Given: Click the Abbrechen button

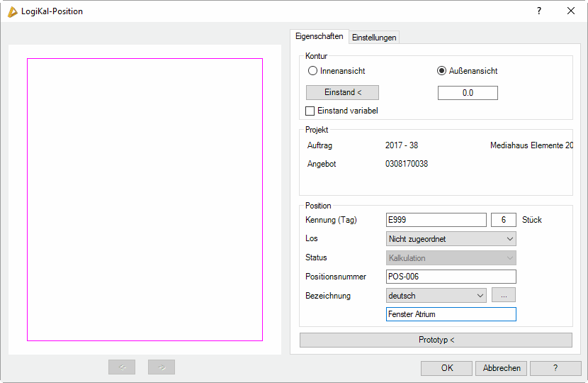Looking at the screenshot, I should [502, 368].
